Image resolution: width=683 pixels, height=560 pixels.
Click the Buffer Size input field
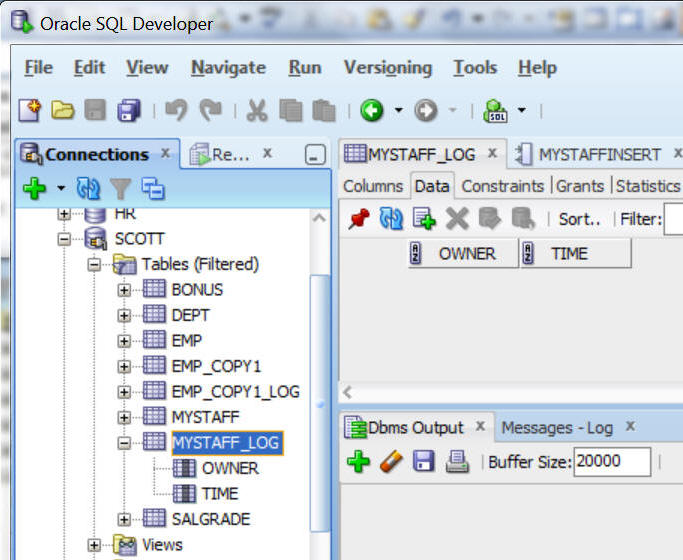(x=612, y=462)
